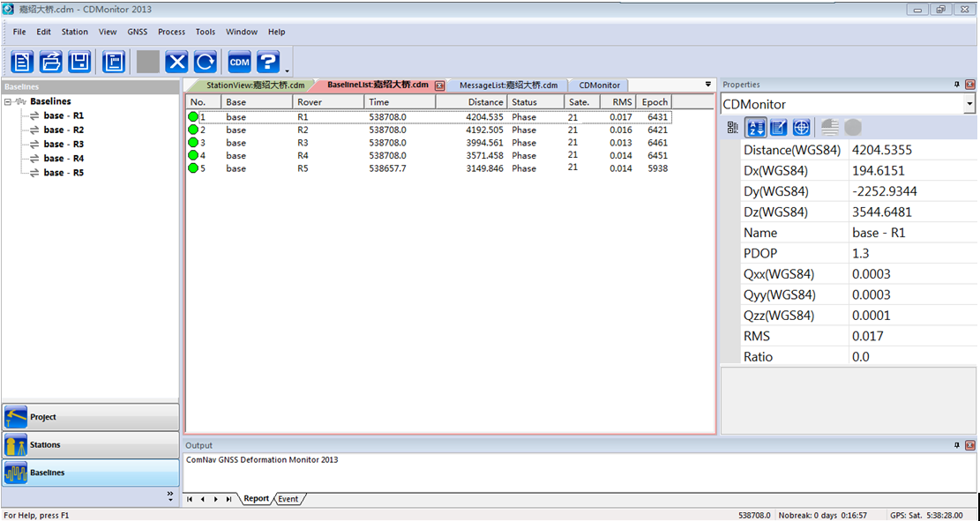Click the Save floppy disk icon
Screen dimensions: 980x521
coord(79,62)
